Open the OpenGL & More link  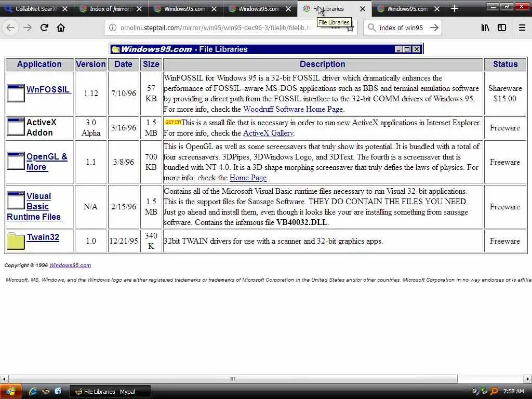[47, 162]
